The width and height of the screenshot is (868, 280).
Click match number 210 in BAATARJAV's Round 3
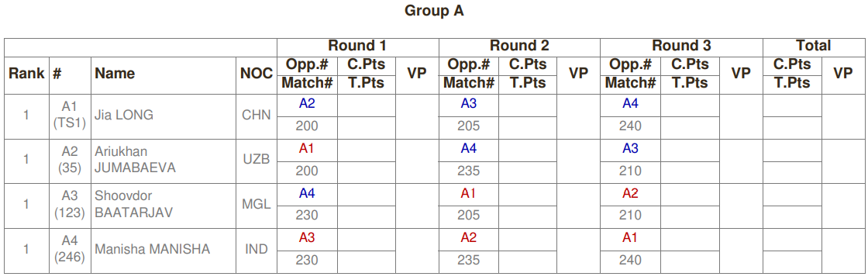[631, 216]
